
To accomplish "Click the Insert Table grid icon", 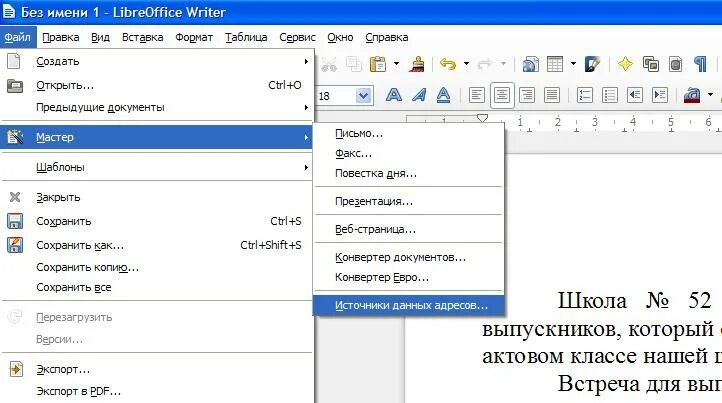I will (555, 64).
